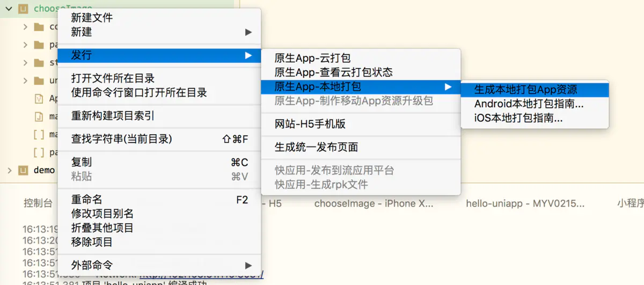Screen dimensions: 644x285
Task: Click 新建文件 in context menu
Action: 159,18
